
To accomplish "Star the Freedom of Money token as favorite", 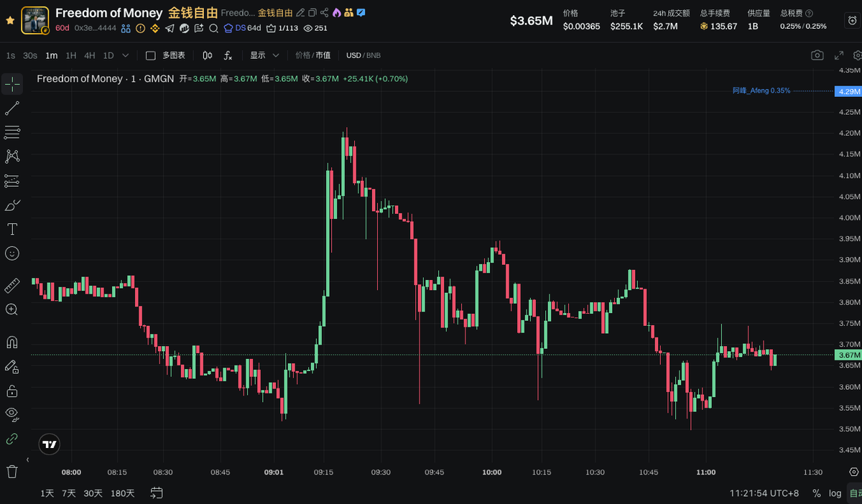I will 10,21.
